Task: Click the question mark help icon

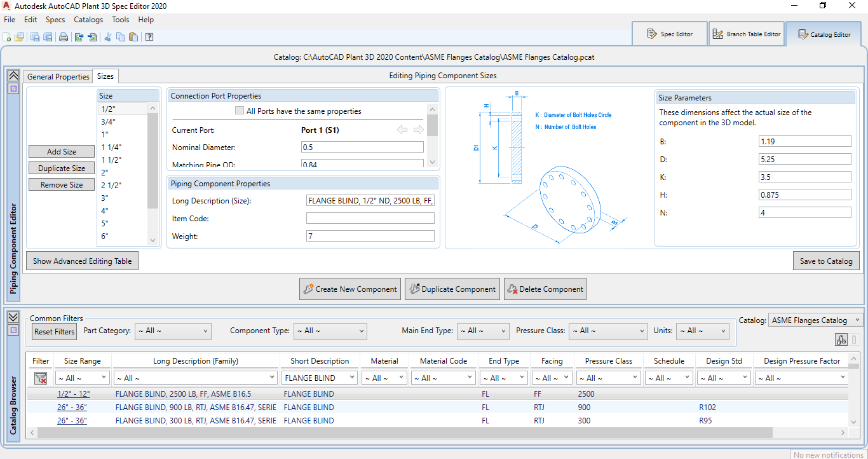Action: (149, 37)
